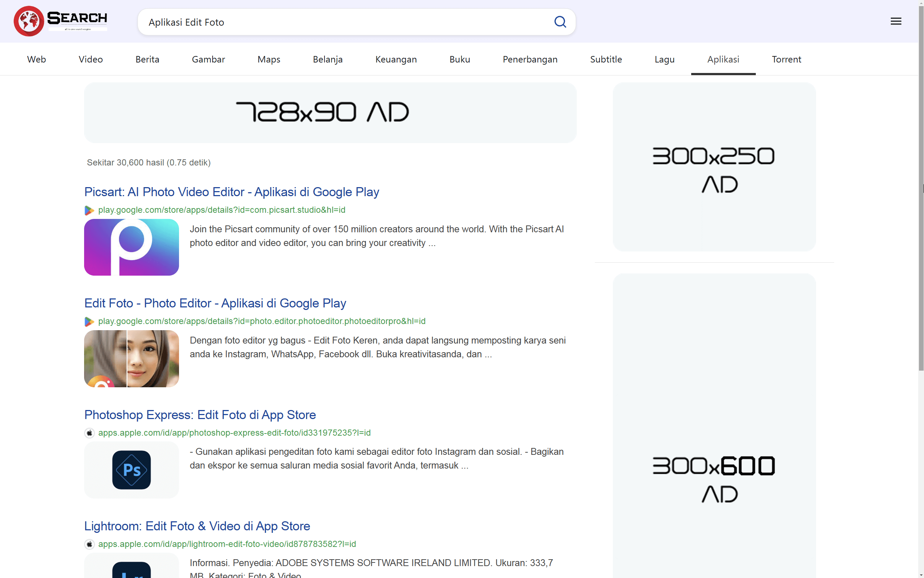This screenshot has height=578, width=924.
Task: Switch to the Lagu tab
Action: pos(664,59)
